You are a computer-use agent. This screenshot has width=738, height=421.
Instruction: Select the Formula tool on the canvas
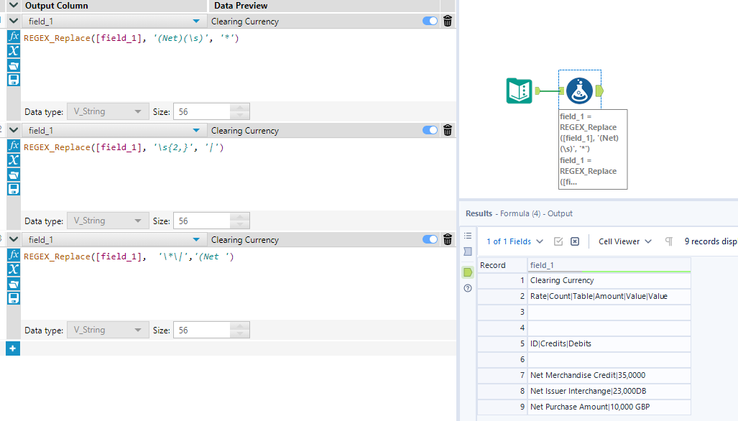[579, 91]
